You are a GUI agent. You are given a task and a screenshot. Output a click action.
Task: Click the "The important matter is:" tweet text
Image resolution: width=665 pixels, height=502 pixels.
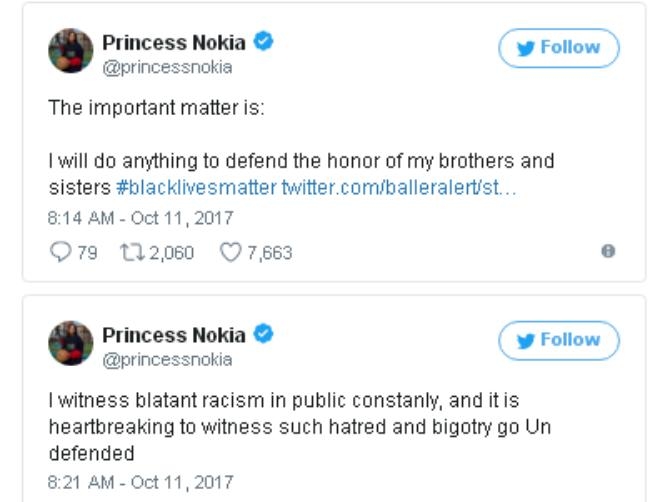pyautogui.click(x=156, y=108)
